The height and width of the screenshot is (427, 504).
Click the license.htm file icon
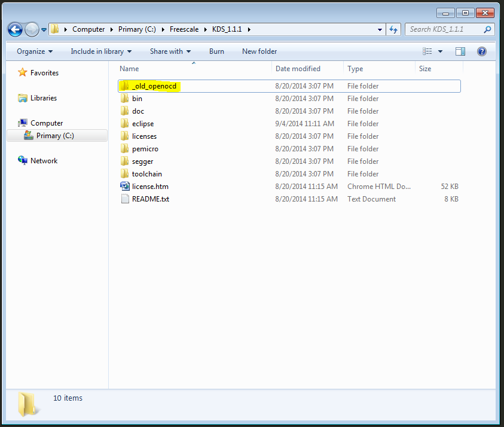pyautogui.click(x=125, y=186)
